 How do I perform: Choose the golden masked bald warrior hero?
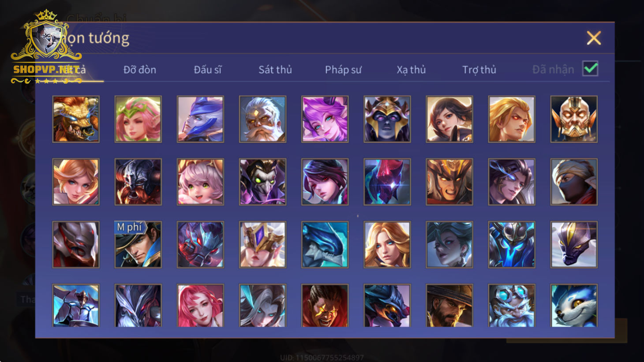(x=574, y=119)
